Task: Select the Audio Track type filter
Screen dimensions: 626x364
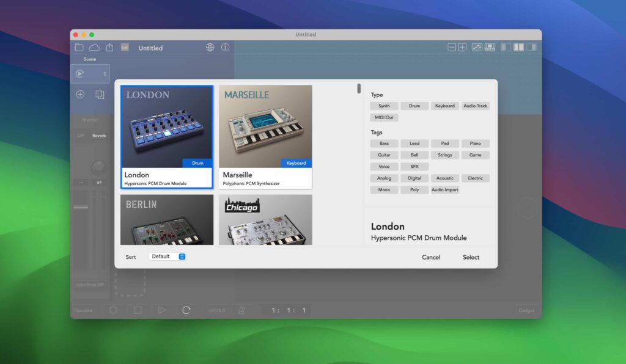Action: click(476, 106)
